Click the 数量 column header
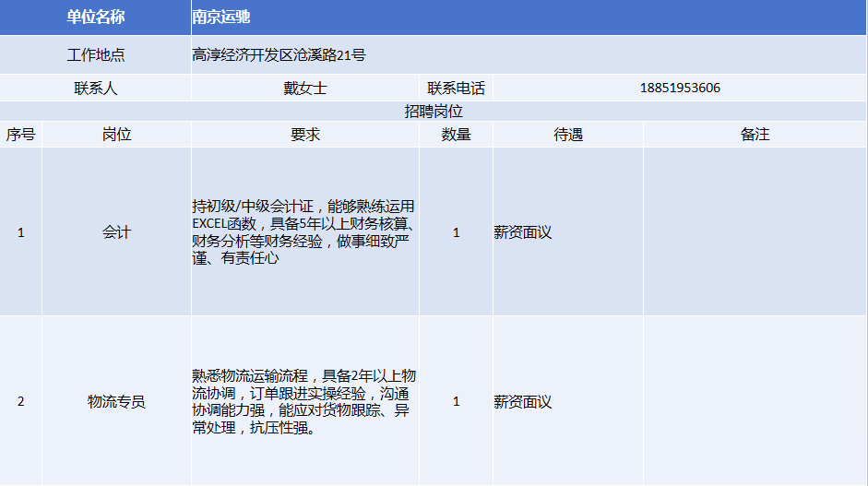Image resolution: width=868 pixels, height=486 pixels. click(x=456, y=135)
